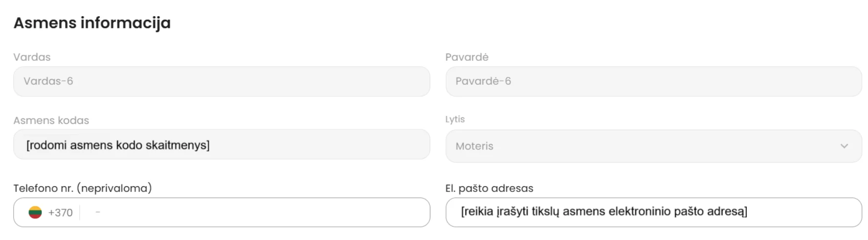868x240 pixels.
Task: Open the Lytis dropdown showing Moteris
Action: (x=653, y=146)
